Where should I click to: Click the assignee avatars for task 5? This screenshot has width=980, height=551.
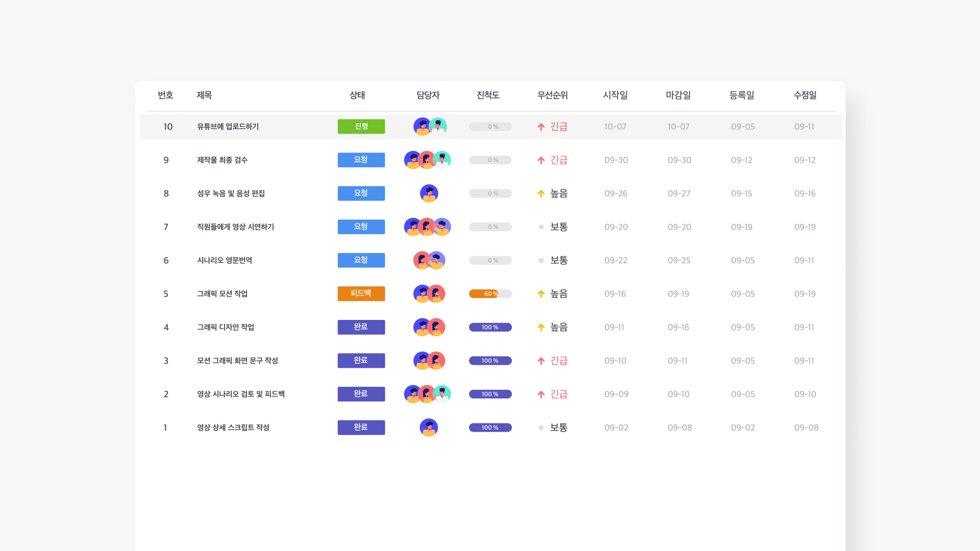point(429,294)
